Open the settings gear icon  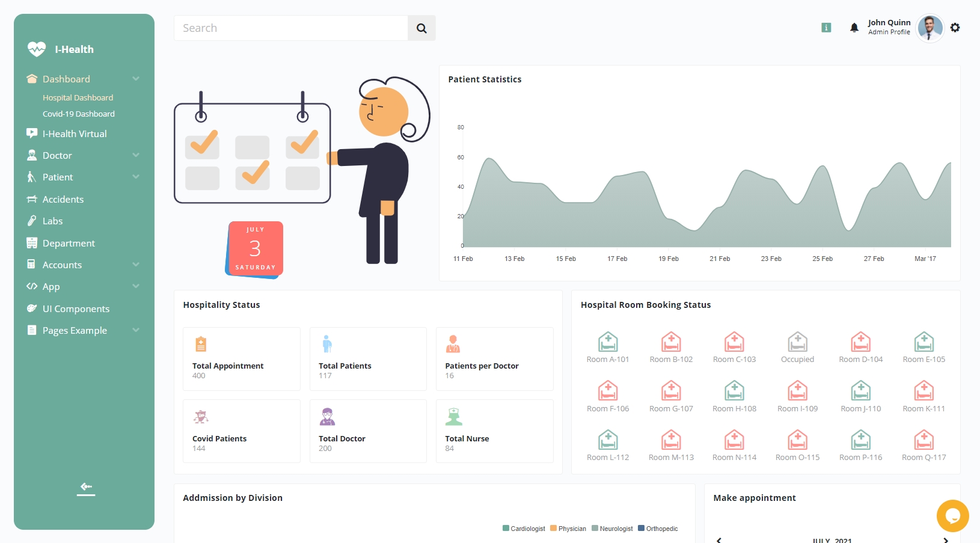point(955,28)
